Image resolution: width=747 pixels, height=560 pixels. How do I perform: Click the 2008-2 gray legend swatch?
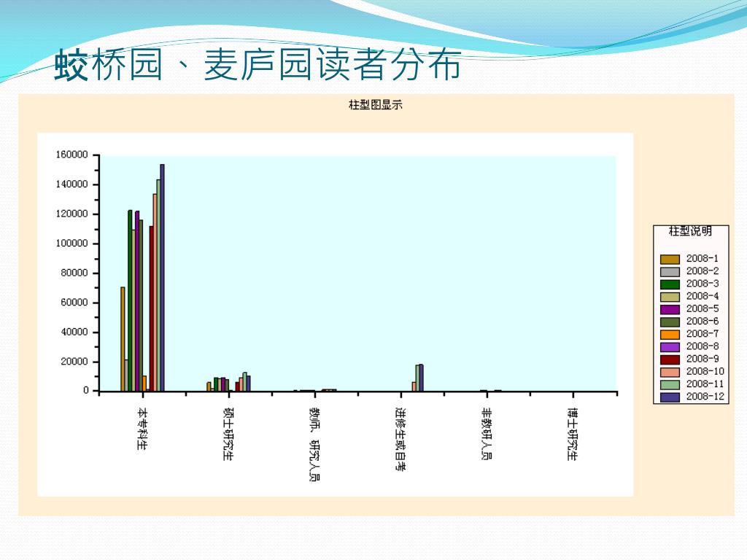pos(670,272)
